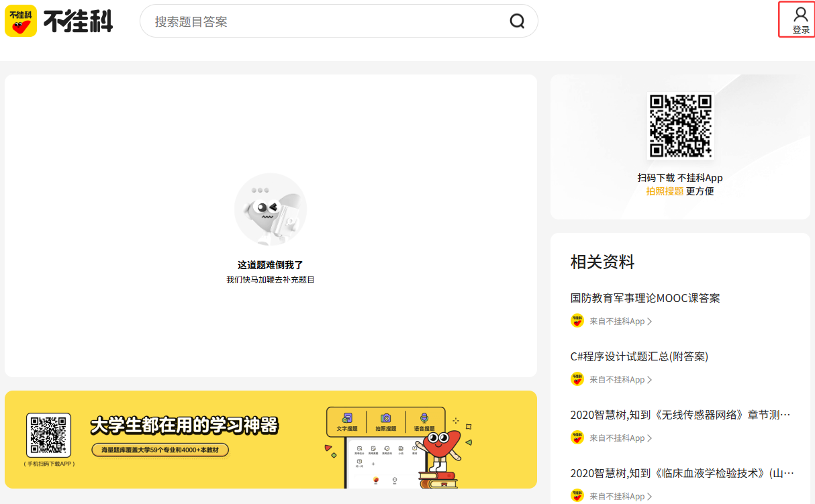This screenshot has height=504, width=815.
Task: Open 国防教育军事理论MOOC课答案 article
Action: [x=644, y=297]
